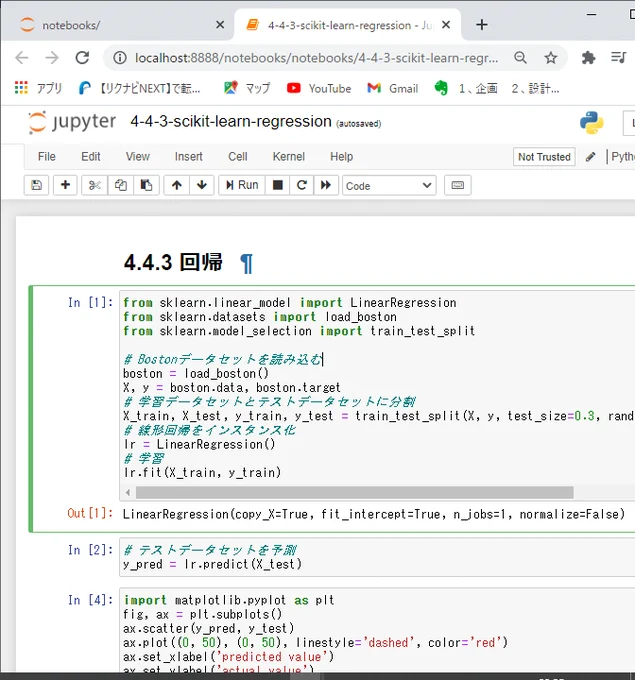Open the リクナビNEXT bookmark
The width and height of the screenshot is (635, 680).
(x=140, y=88)
